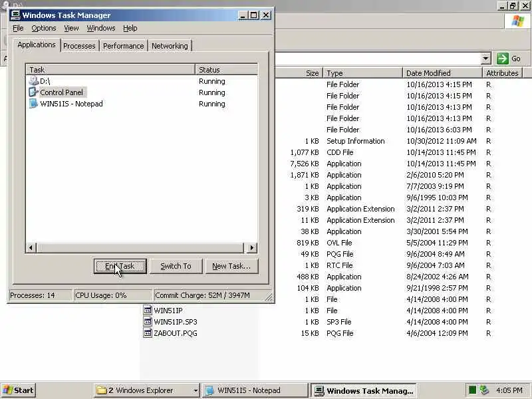Select the ZABOUT.PQG file name
Image resolution: width=532 pixels, height=399 pixels.
tap(176, 333)
